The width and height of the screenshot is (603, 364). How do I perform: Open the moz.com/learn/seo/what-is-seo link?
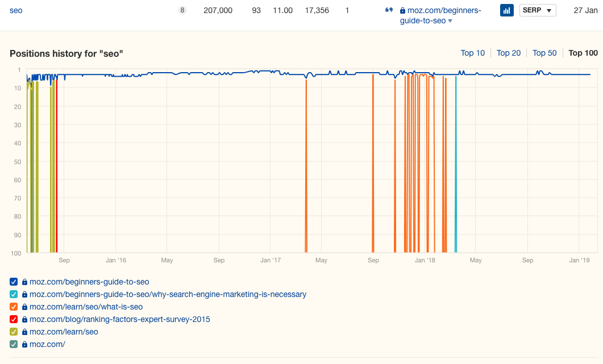click(x=86, y=307)
